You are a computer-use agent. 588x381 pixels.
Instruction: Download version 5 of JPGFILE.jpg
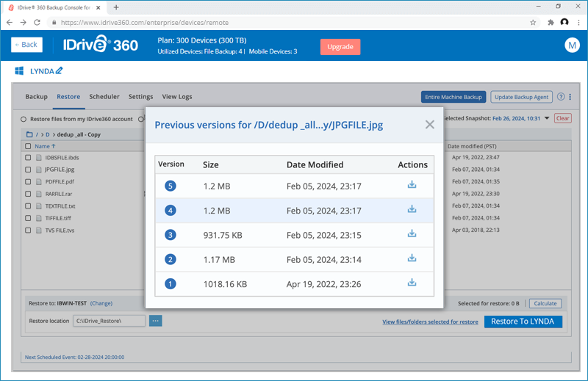click(x=412, y=185)
